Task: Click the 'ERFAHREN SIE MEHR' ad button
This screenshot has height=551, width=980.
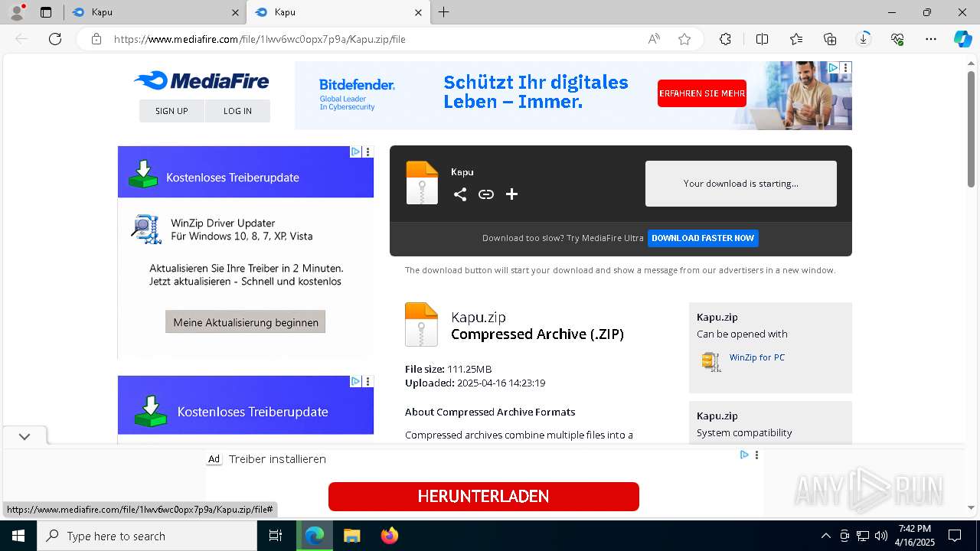Action: click(x=702, y=93)
